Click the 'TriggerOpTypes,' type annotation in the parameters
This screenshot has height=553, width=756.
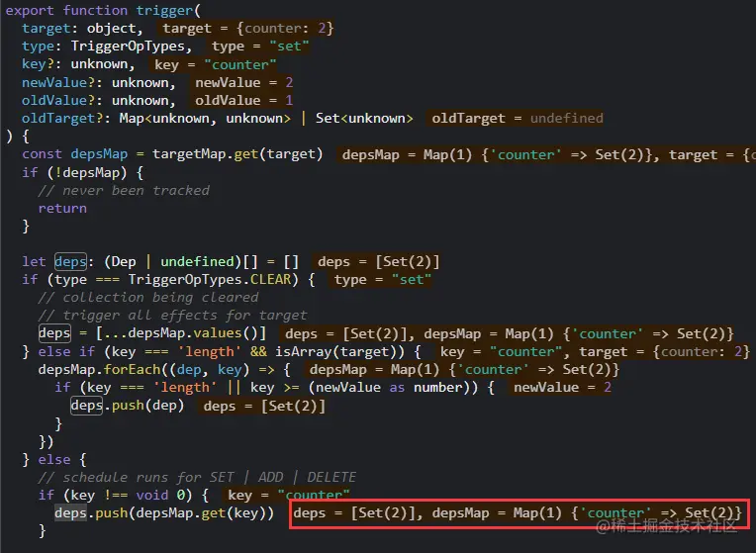pos(132,46)
